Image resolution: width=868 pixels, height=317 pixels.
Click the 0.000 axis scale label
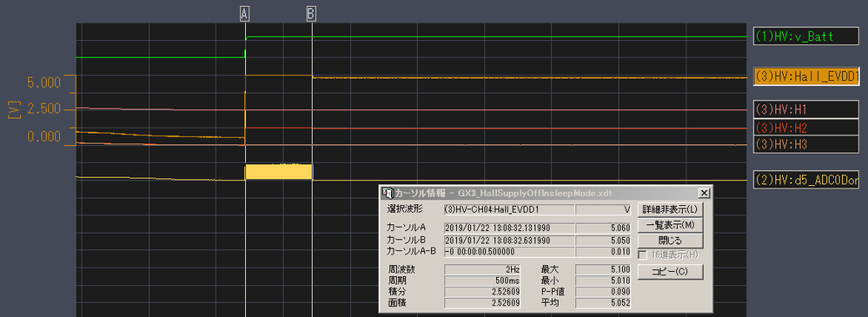point(43,136)
